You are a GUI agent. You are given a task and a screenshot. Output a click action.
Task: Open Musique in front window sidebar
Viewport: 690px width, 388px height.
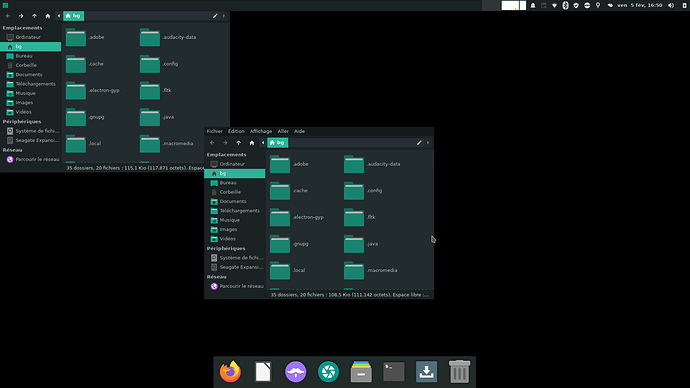[x=235, y=220]
